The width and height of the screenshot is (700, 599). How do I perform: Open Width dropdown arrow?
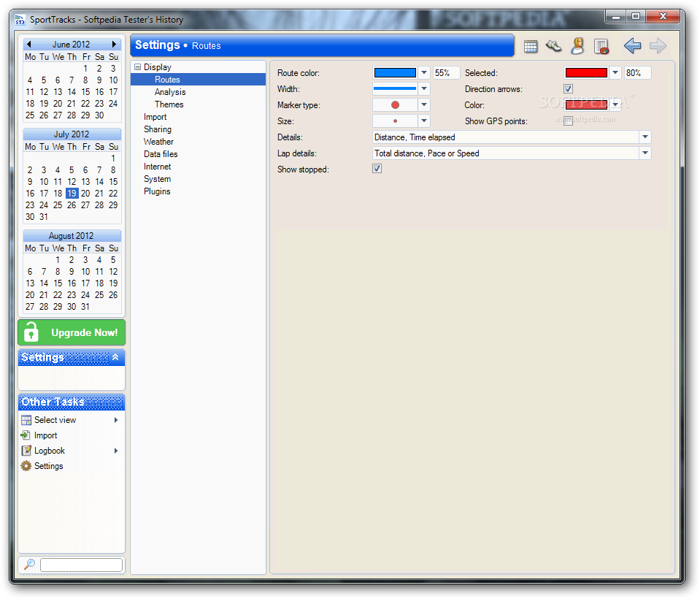click(423, 88)
